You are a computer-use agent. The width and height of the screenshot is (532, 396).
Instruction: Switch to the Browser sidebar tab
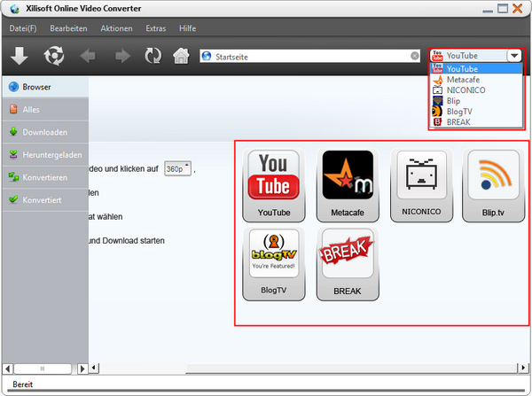coord(45,87)
